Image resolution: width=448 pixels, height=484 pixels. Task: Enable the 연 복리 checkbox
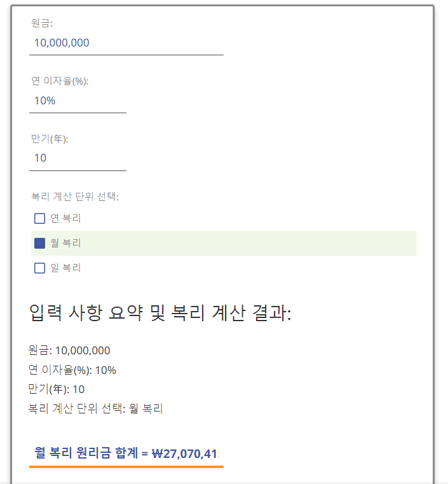pos(39,219)
